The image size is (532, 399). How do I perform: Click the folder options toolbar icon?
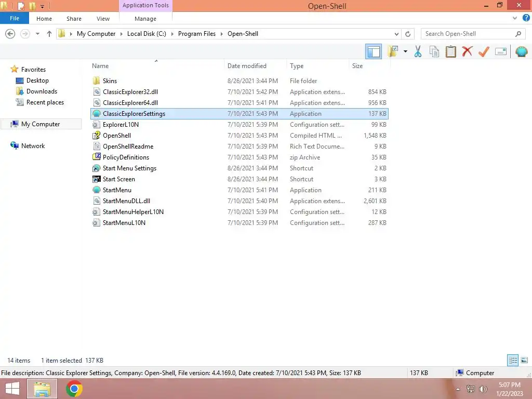tap(393, 51)
